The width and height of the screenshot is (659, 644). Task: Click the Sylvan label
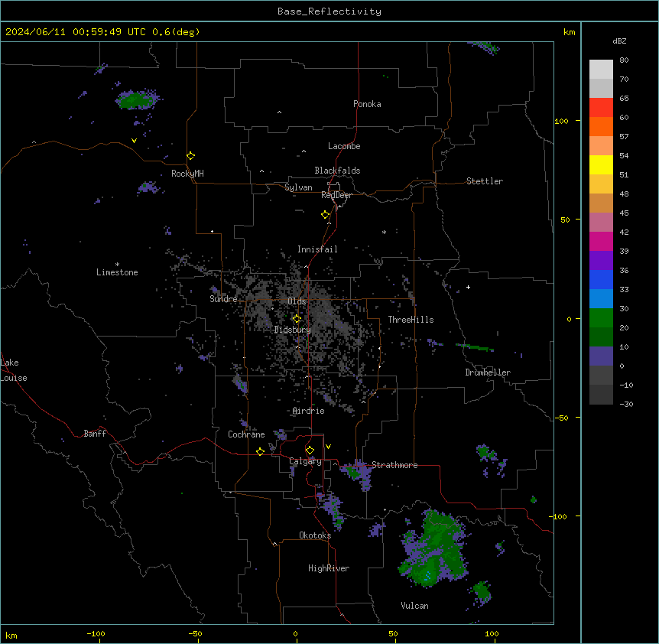298,187
